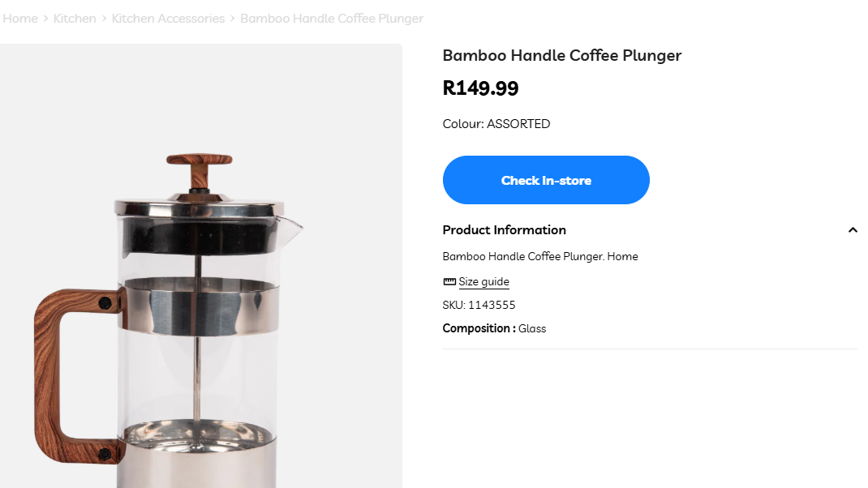The image size is (868, 488).
Task: Click the ruler icon beside Size guide
Action: (x=449, y=281)
